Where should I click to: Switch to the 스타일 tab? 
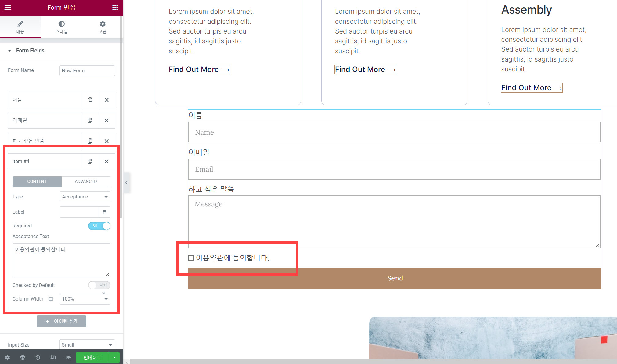coord(61,27)
